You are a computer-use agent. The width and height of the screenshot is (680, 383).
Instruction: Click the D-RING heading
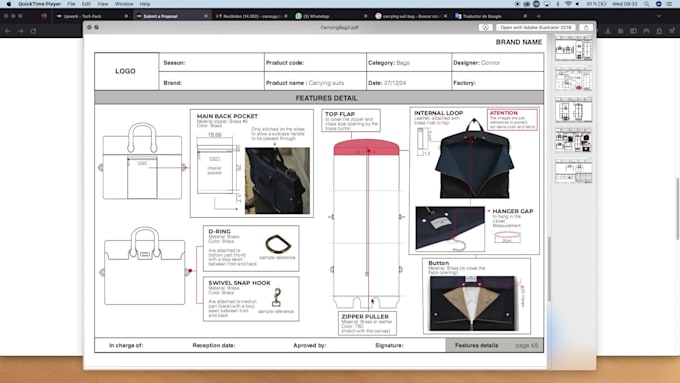click(219, 232)
